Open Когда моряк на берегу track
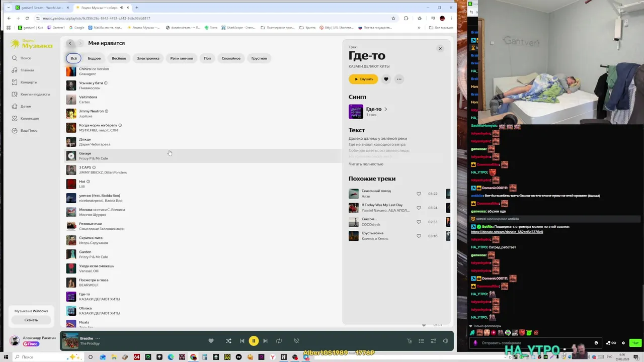The image size is (644, 362). pos(98,125)
